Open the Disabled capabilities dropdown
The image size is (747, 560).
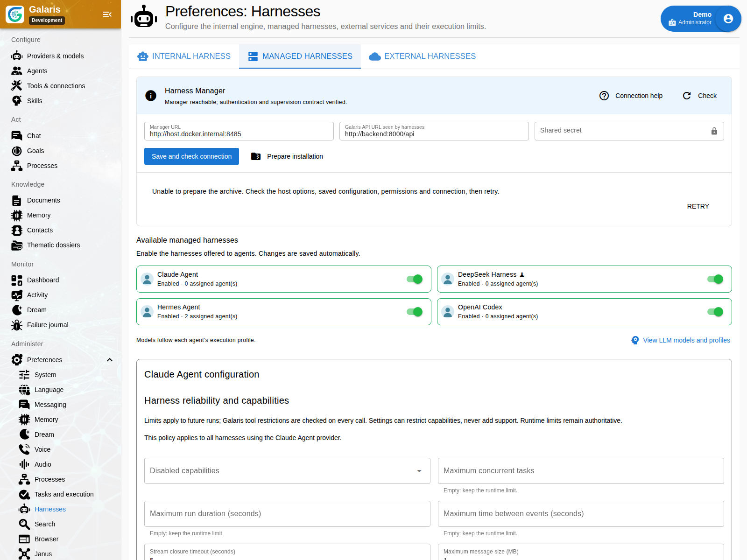[287, 471]
